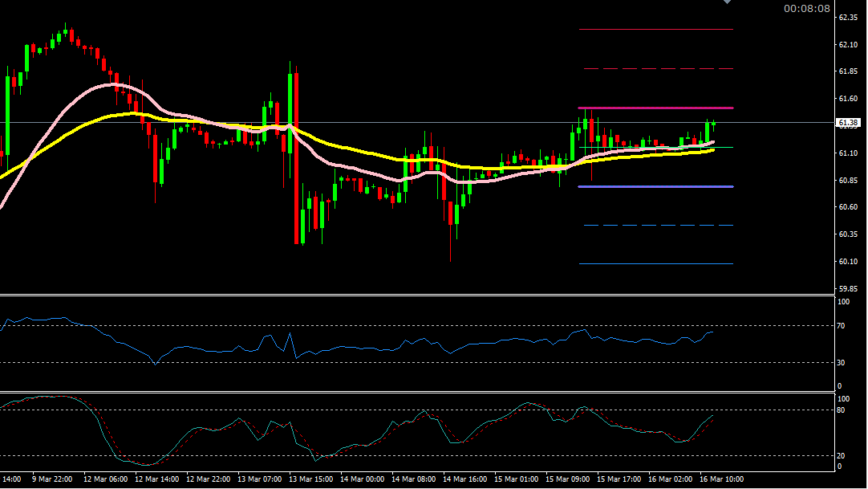Click the 20 level label in bottom oscillator panel
The height and width of the screenshot is (489, 868).
click(841, 456)
